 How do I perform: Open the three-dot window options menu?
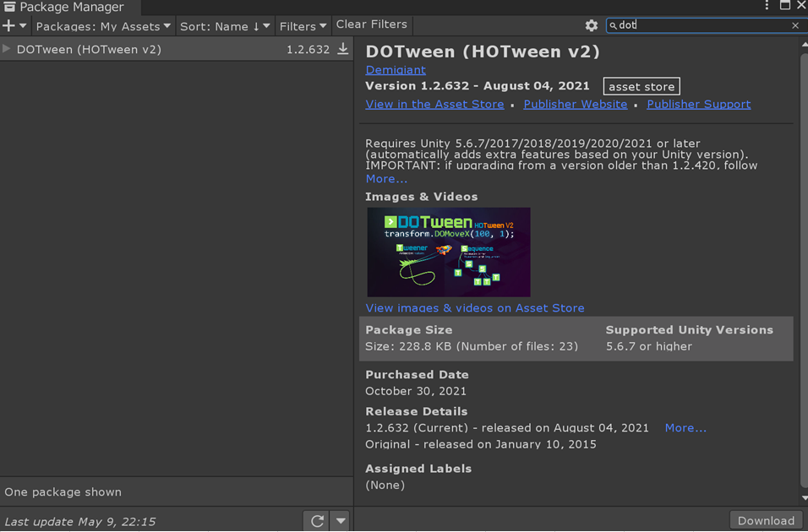767,6
